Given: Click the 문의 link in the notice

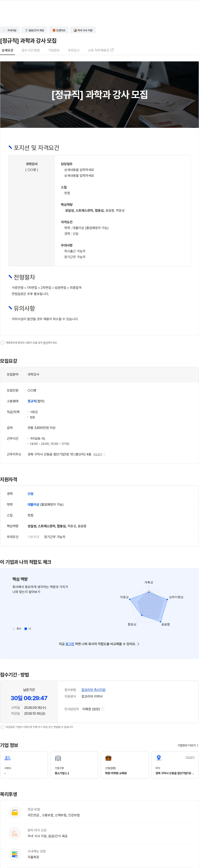Looking at the screenshot, I should tap(45, 343).
